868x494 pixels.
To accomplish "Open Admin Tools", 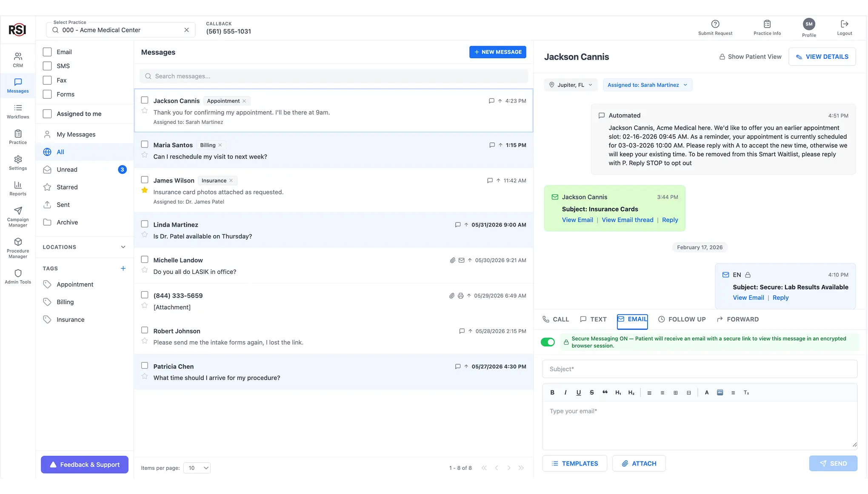I will 18,276.
